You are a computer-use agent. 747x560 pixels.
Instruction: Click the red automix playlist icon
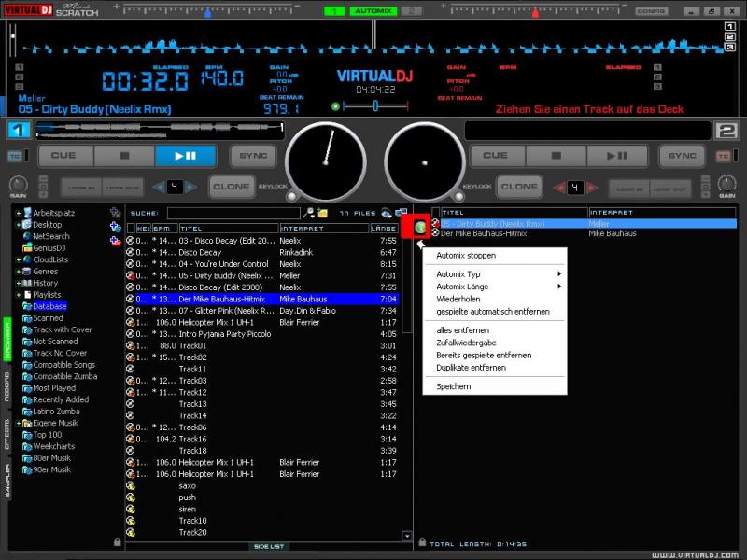pos(420,227)
